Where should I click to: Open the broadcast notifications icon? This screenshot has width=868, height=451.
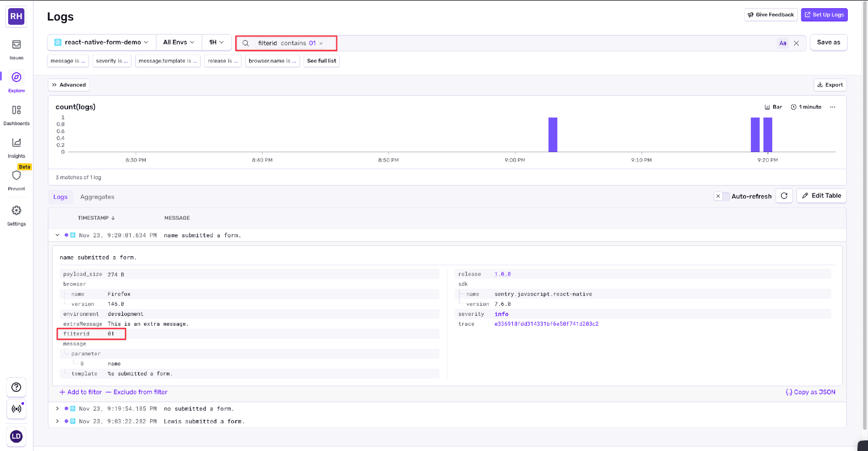tap(16, 409)
